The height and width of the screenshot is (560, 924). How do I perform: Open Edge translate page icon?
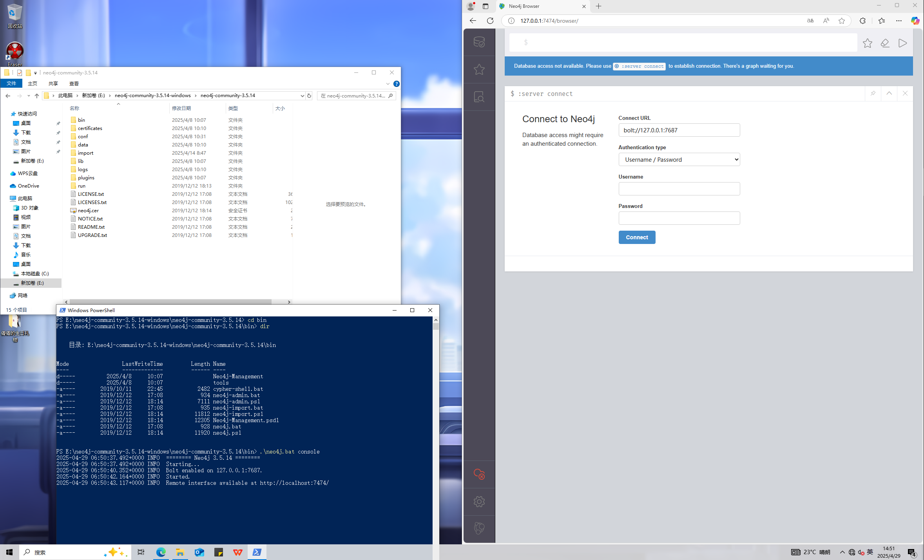point(810,21)
